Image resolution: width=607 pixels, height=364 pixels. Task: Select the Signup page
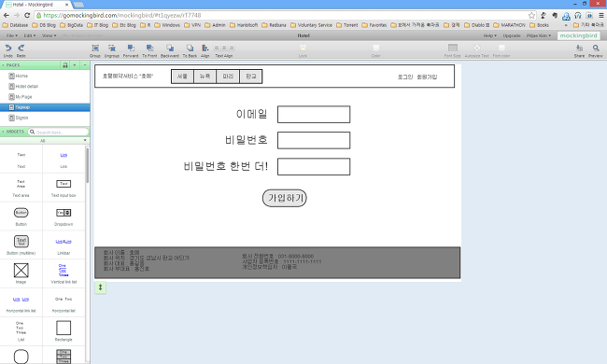(x=45, y=107)
